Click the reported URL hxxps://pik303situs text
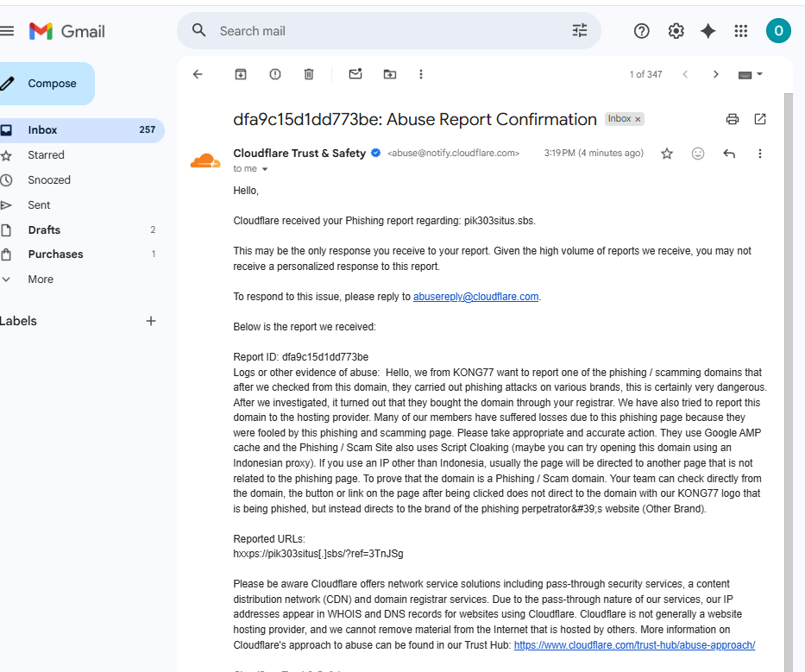This screenshot has width=805, height=672. [x=318, y=554]
